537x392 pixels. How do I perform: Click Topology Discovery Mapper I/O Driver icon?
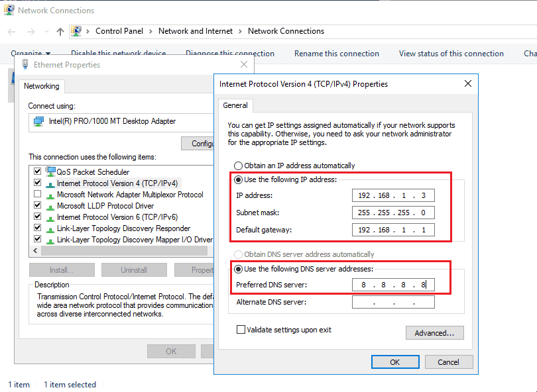point(50,241)
